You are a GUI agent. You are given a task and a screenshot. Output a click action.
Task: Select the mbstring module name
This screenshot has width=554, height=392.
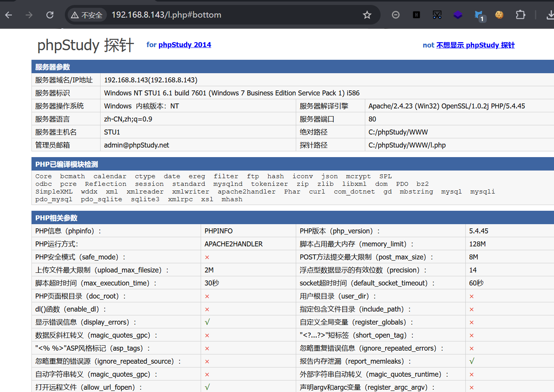[x=416, y=192]
